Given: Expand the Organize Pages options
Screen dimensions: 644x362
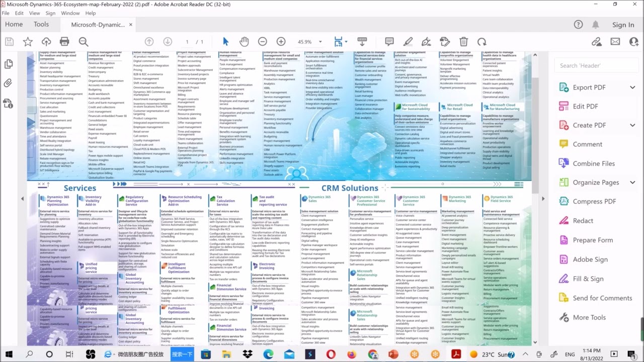Looking at the screenshot, I should (632, 183).
